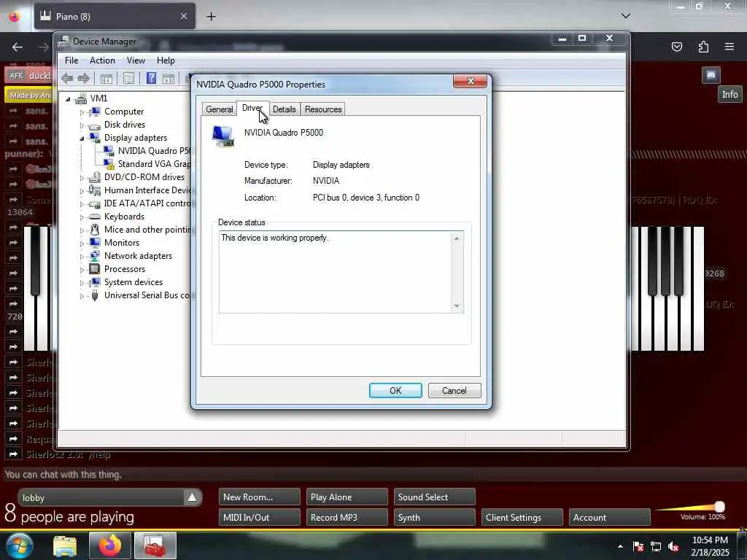This screenshot has width=747, height=560.
Task: Collapse the VM1 root node
Action: tap(68, 99)
